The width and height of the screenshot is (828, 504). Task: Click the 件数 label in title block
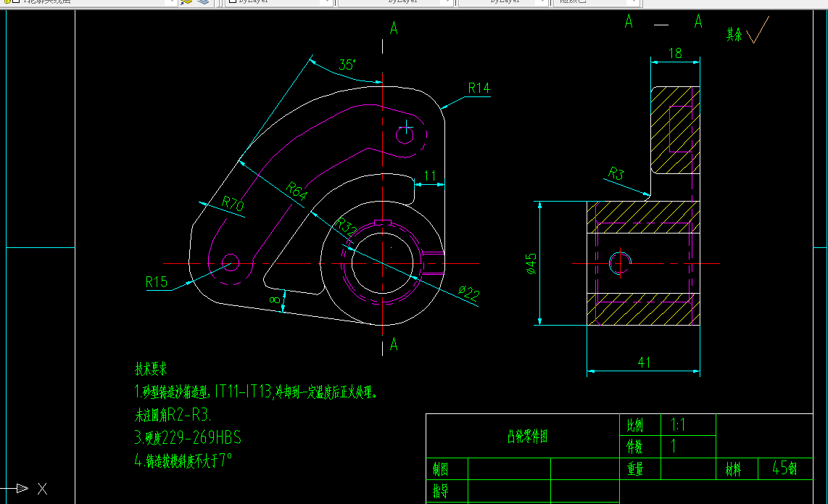tap(634, 447)
